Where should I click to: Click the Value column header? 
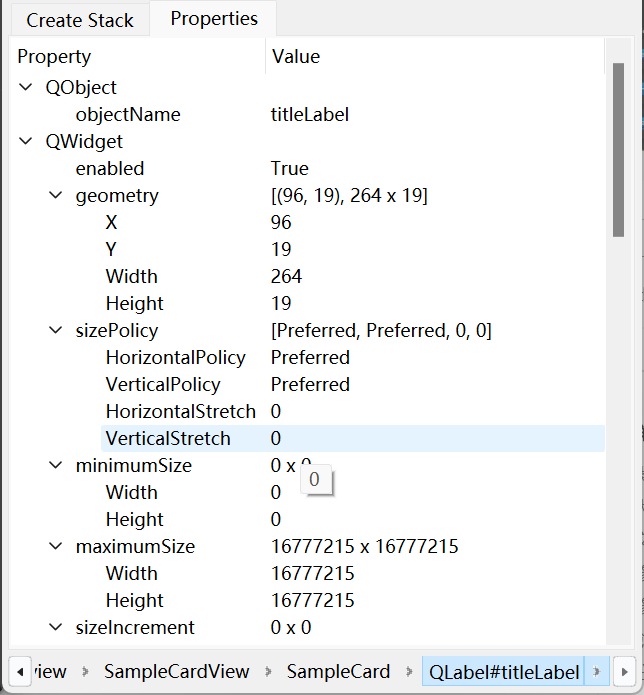[296, 57]
